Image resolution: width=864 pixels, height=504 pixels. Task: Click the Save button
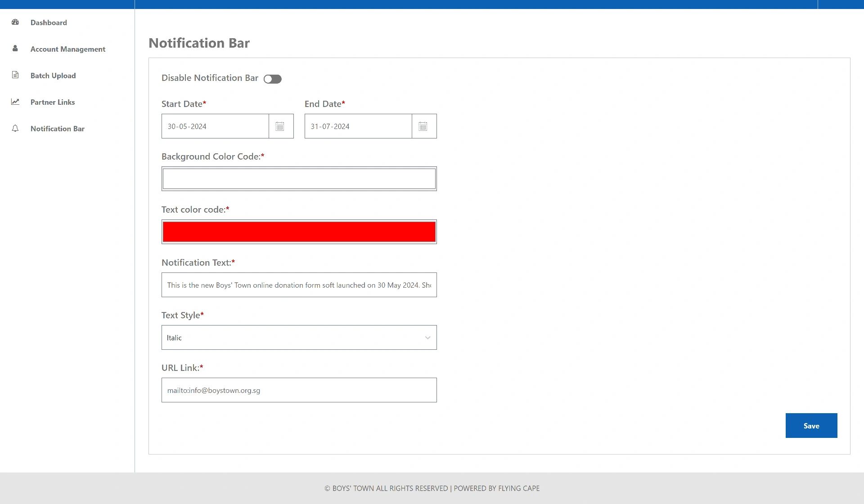click(x=811, y=425)
